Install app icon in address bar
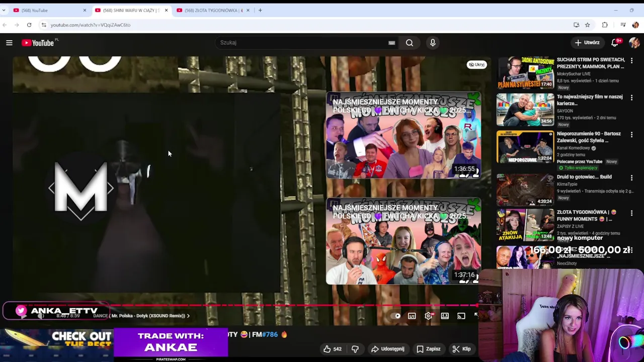This screenshot has height=362, width=644. pos(577,25)
